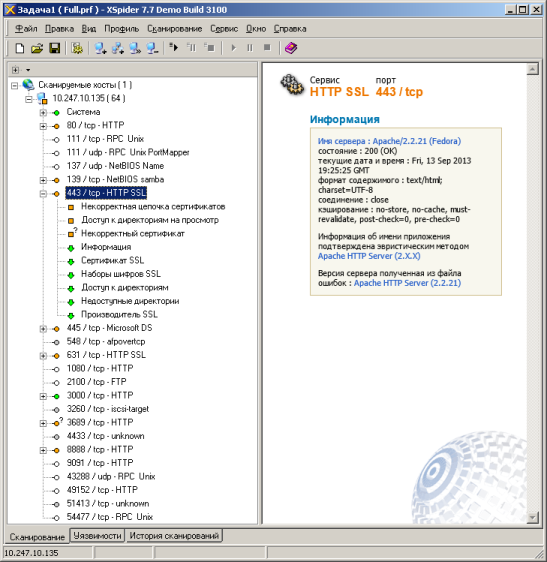Click the details pane scroll up arrow
Screen dimensions: 547x562
(x=533, y=69)
